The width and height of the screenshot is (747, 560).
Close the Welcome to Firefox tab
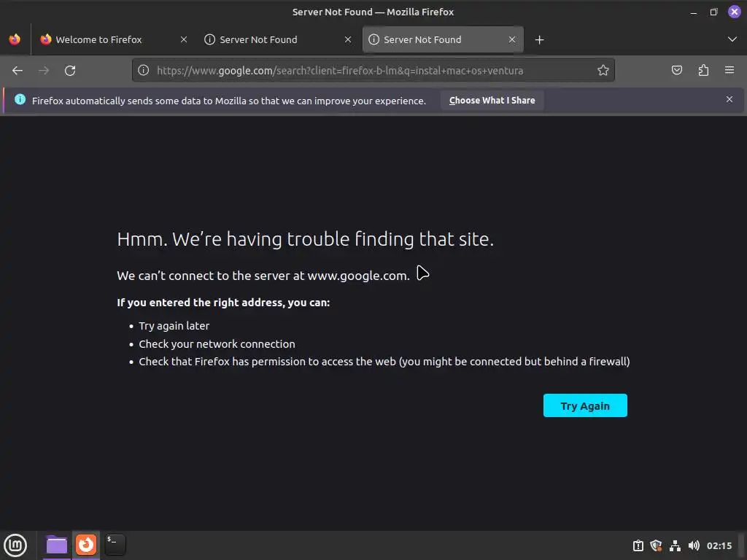point(184,39)
